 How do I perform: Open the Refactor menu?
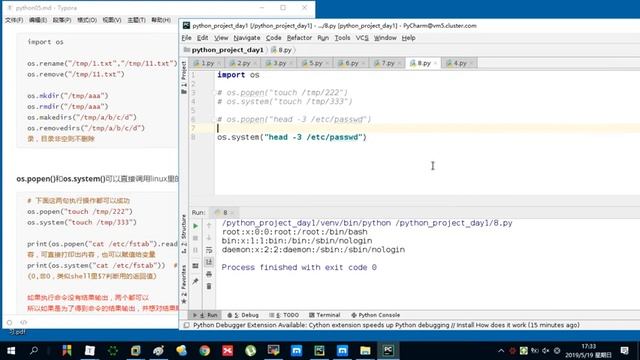pos(299,38)
